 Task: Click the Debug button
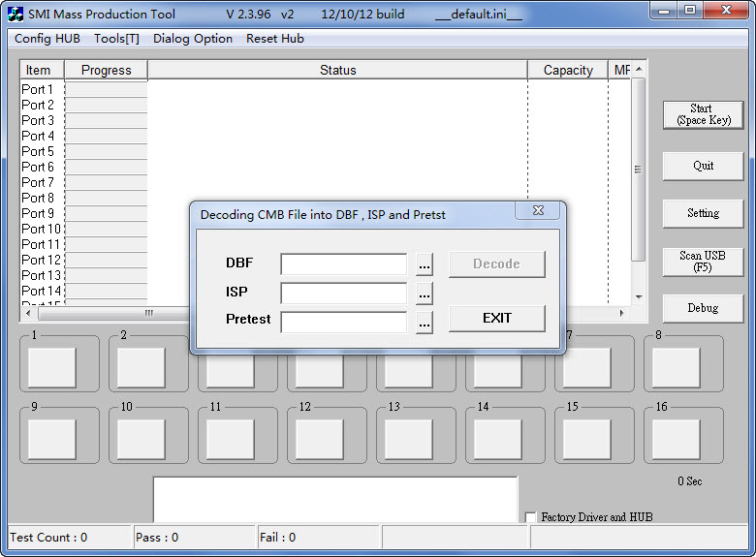(x=703, y=308)
